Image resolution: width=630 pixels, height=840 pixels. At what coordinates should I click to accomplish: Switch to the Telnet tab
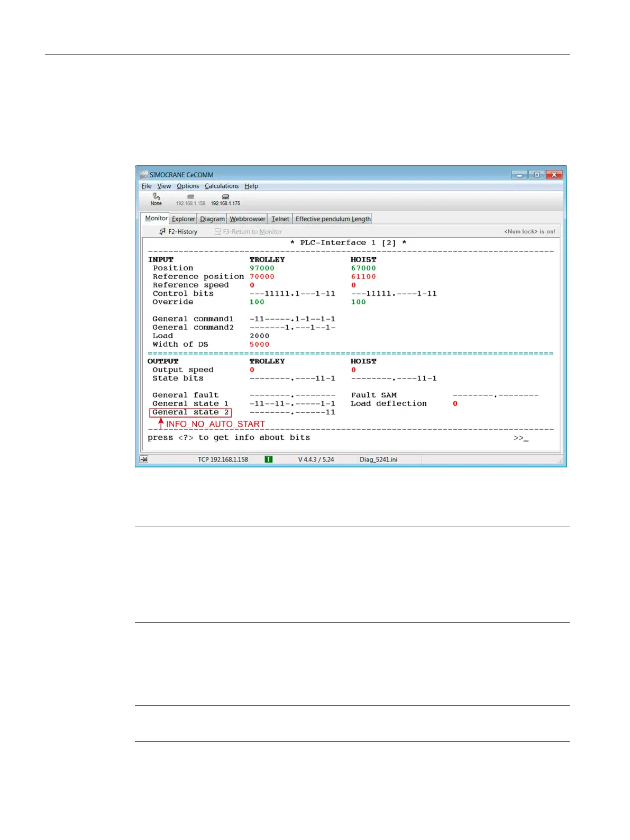tap(280, 219)
